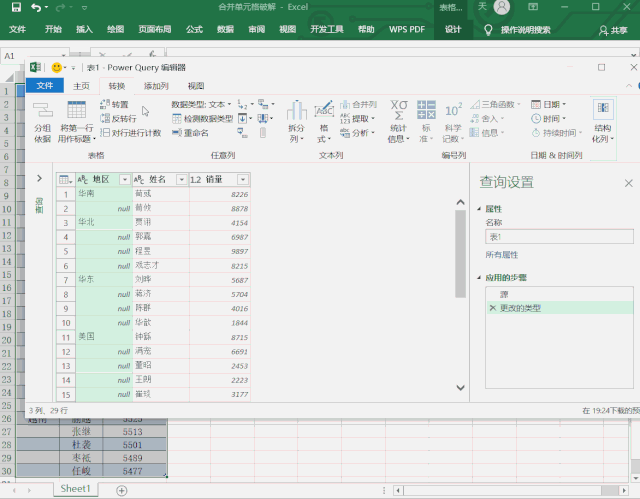
Task: Undo last action in Excel
Action: click(36, 7)
